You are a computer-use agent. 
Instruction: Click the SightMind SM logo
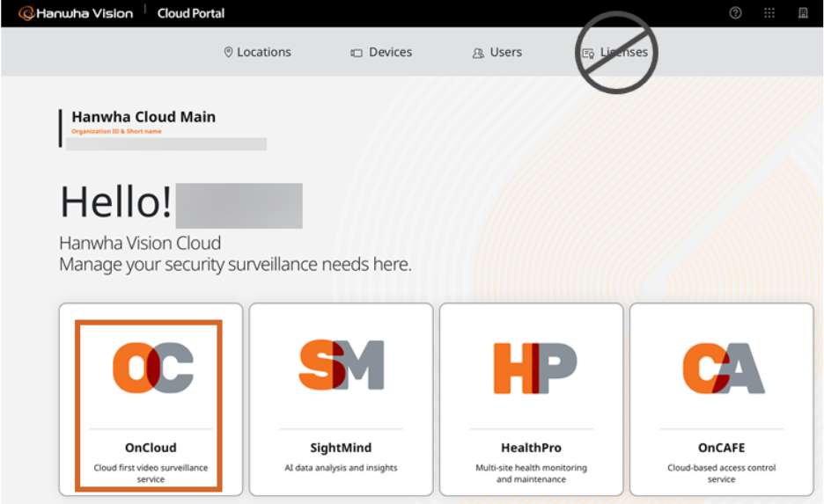click(x=342, y=365)
